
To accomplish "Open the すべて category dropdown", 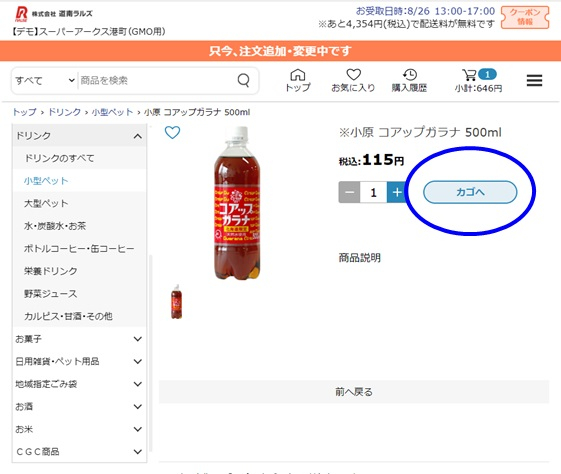I will [45, 80].
